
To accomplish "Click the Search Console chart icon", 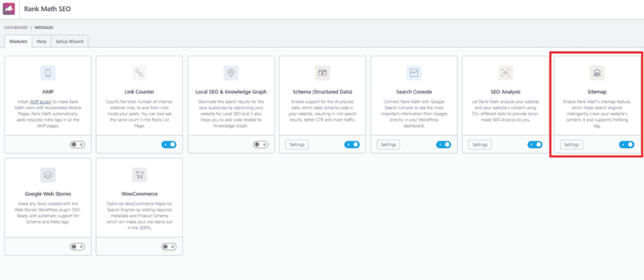I will [x=414, y=73].
